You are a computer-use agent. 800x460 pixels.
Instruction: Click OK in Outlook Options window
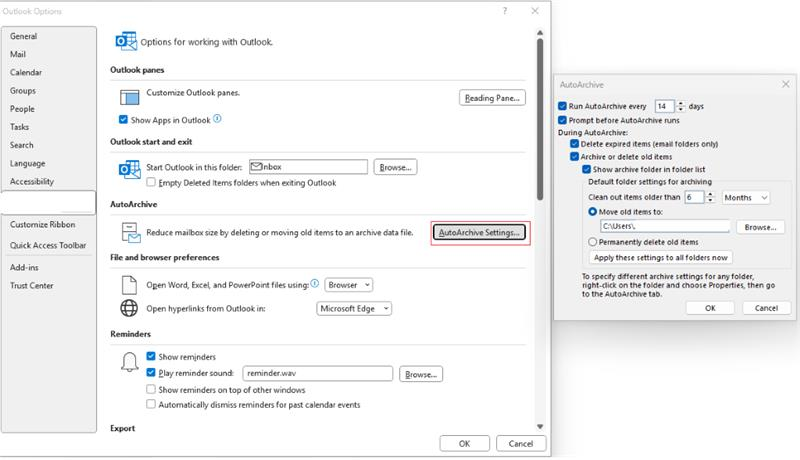[464, 444]
